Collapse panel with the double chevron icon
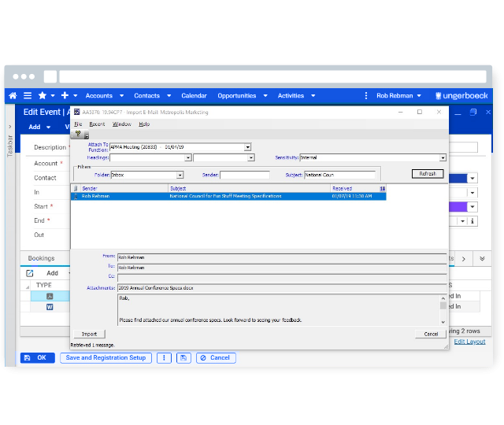 (482, 258)
